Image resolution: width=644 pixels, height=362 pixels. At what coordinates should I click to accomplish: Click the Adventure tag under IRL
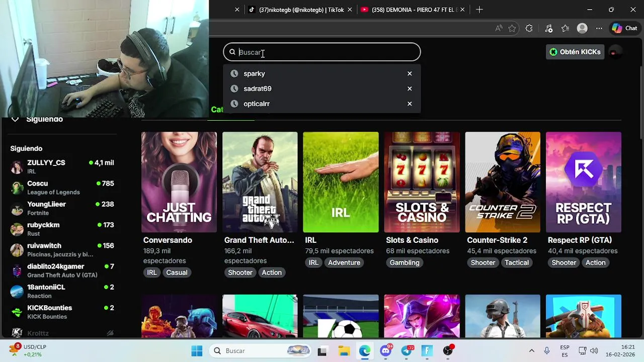(344, 262)
